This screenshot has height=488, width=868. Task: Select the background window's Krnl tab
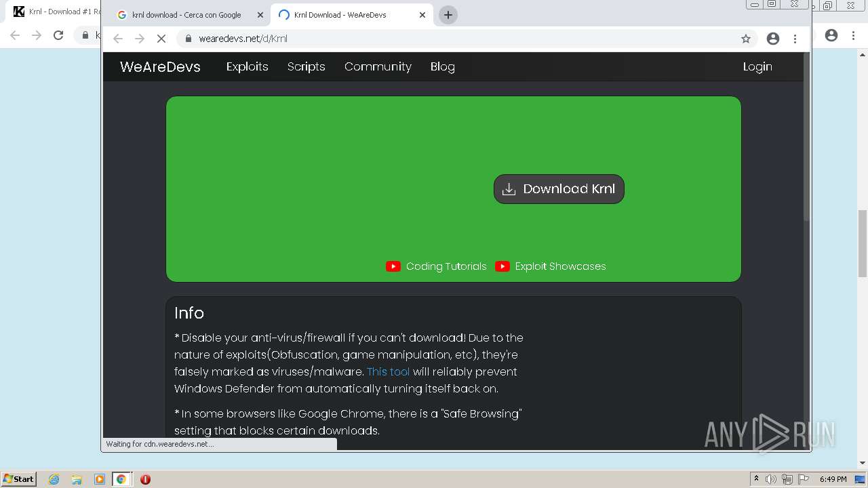click(x=56, y=12)
